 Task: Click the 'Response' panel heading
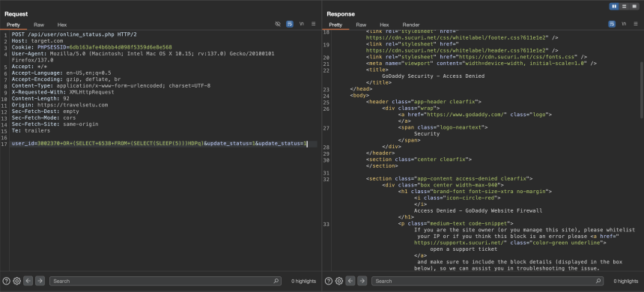coord(341,14)
